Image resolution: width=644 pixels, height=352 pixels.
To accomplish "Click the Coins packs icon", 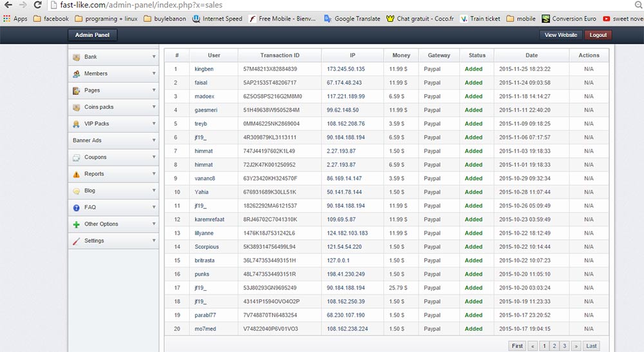I will click(x=77, y=107).
